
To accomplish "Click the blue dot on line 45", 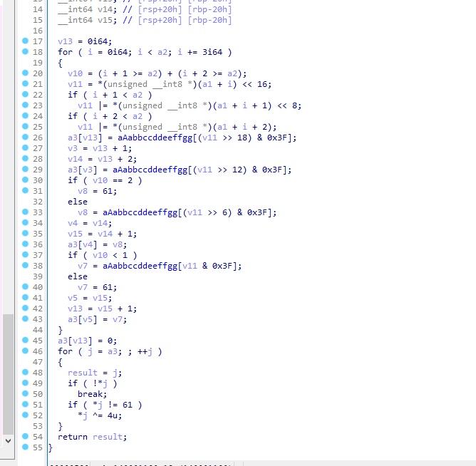I will point(26,341).
